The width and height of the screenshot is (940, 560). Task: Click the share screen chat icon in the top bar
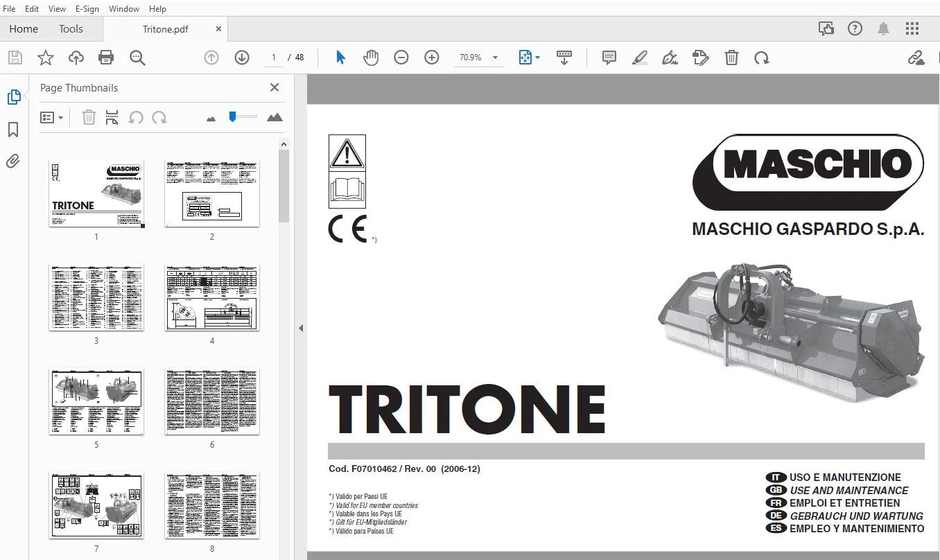[x=826, y=28]
